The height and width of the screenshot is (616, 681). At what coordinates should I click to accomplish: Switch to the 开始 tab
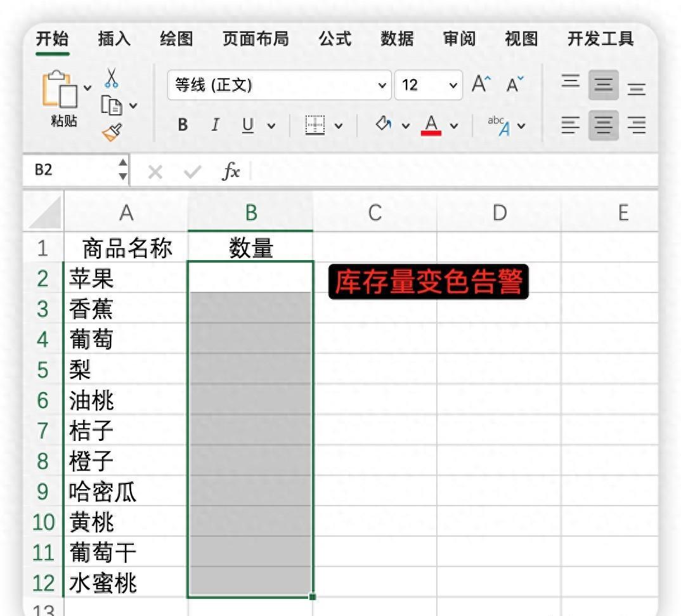(53, 39)
